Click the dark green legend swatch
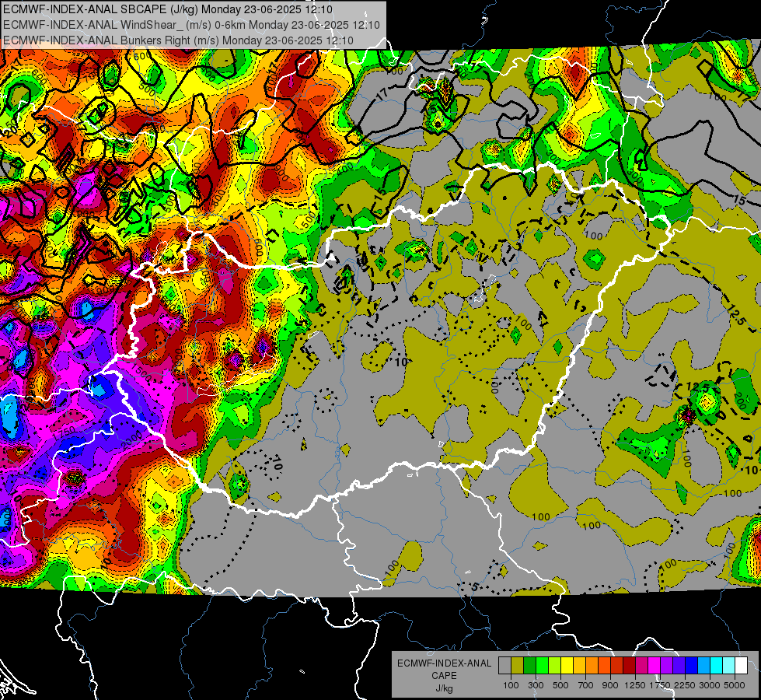The height and width of the screenshot is (700, 761). [529, 666]
